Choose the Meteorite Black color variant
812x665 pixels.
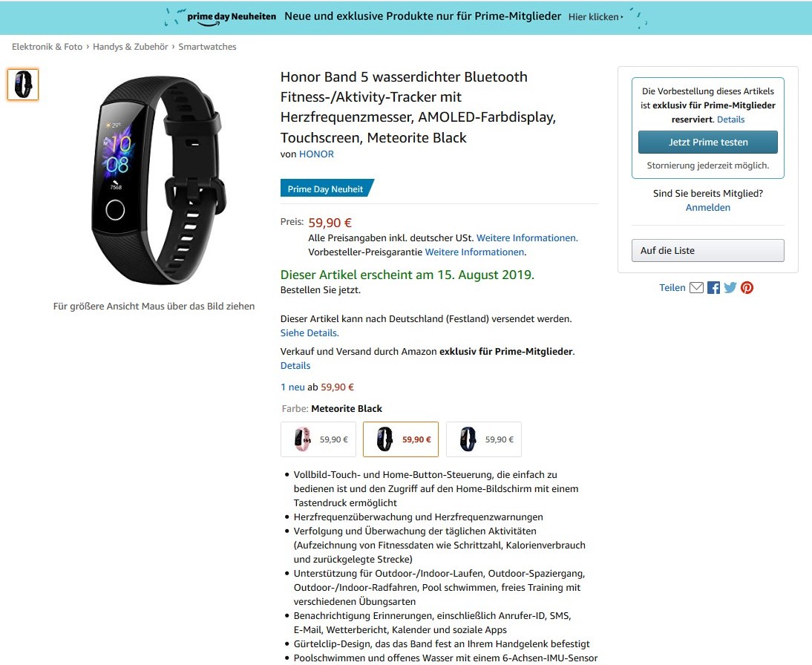pos(401,439)
